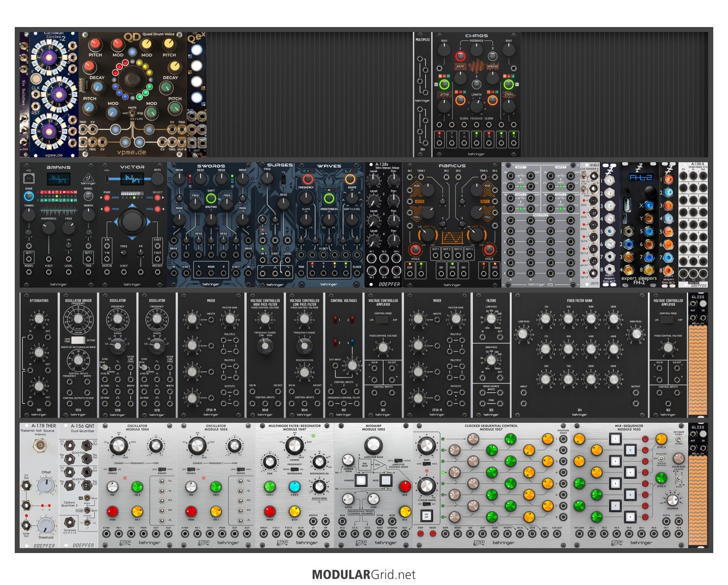Click the blue BANK button on Brains
This screenshot has width=728, height=585.
click(29, 196)
